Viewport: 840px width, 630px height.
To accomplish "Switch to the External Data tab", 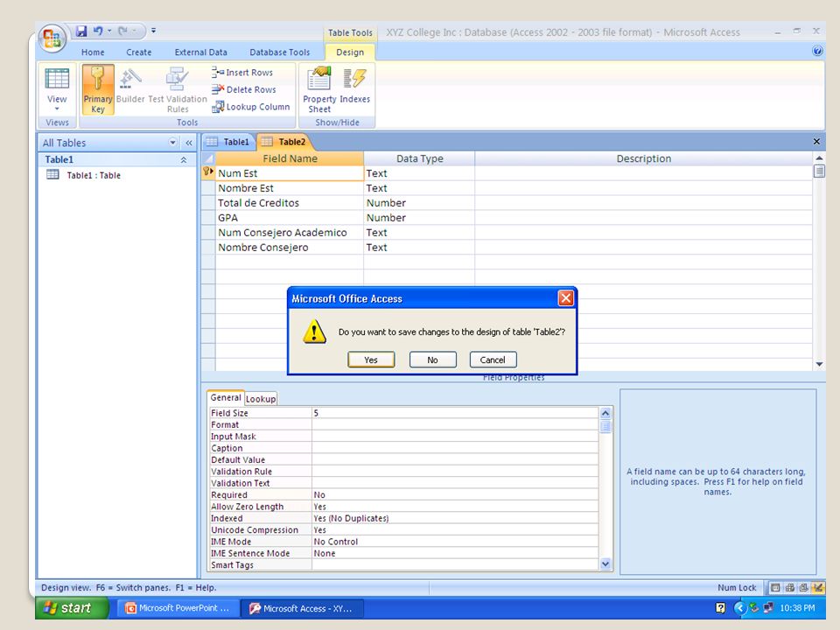I will coord(201,52).
